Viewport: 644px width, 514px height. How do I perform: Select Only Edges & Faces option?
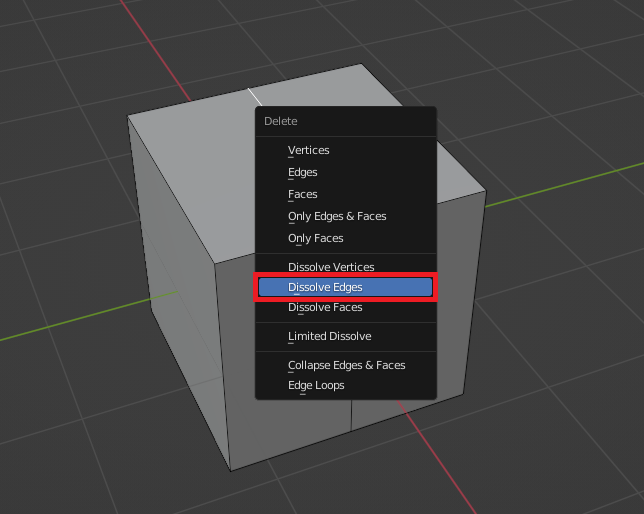click(x=345, y=216)
